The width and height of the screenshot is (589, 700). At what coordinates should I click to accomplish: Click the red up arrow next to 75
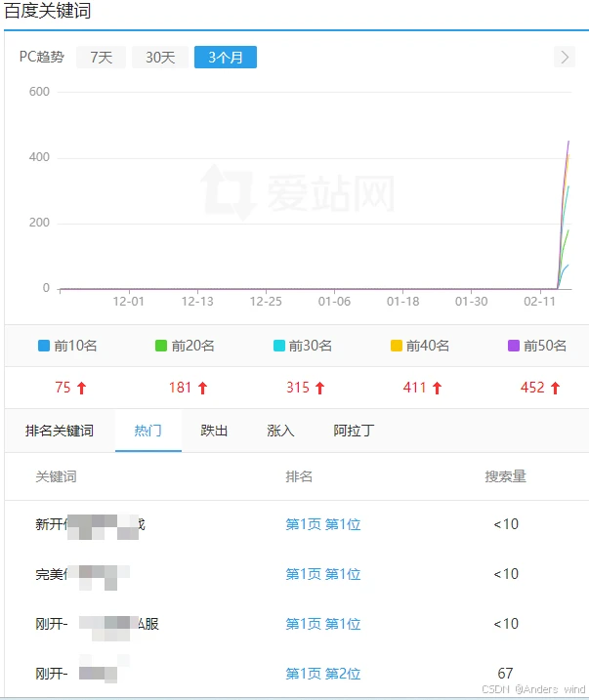click(x=82, y=389)
